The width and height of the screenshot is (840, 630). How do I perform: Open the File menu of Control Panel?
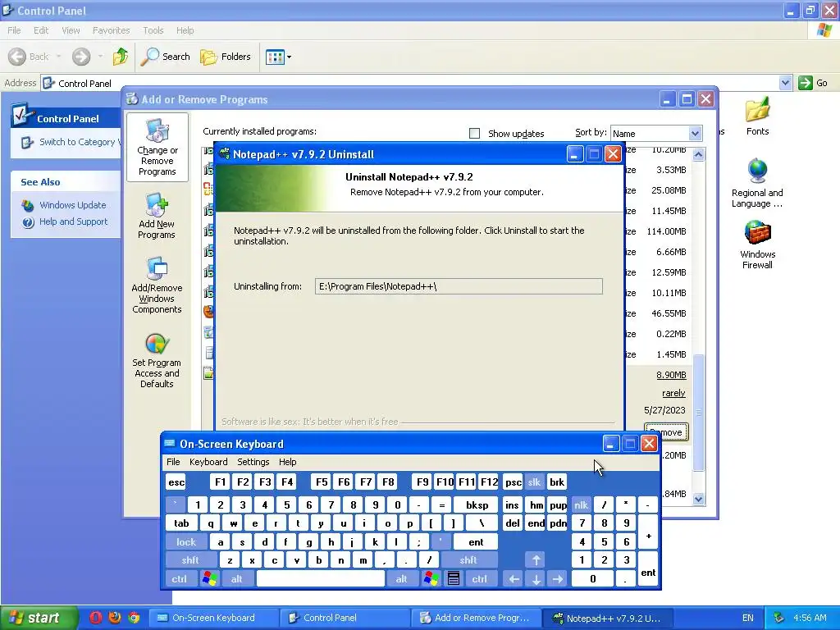(14, 30)
